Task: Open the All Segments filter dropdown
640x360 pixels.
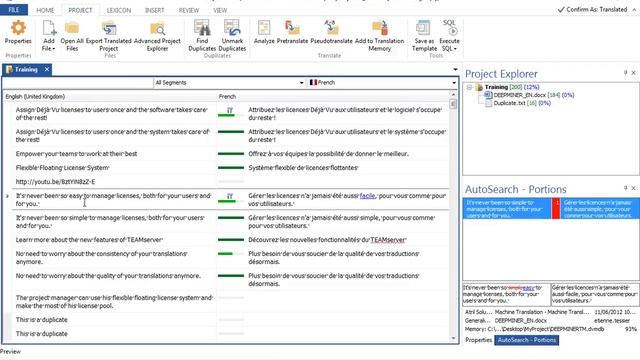Action: [302, 83]
